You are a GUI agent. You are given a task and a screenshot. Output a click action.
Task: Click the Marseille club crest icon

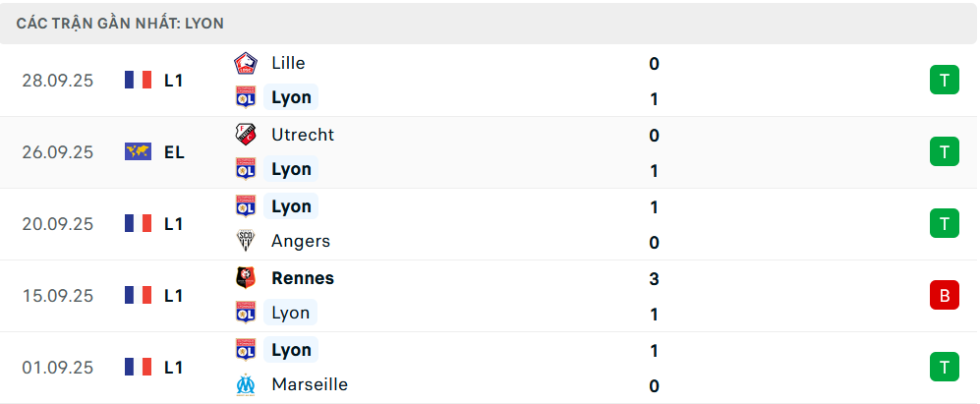click(x=245, y=384)
